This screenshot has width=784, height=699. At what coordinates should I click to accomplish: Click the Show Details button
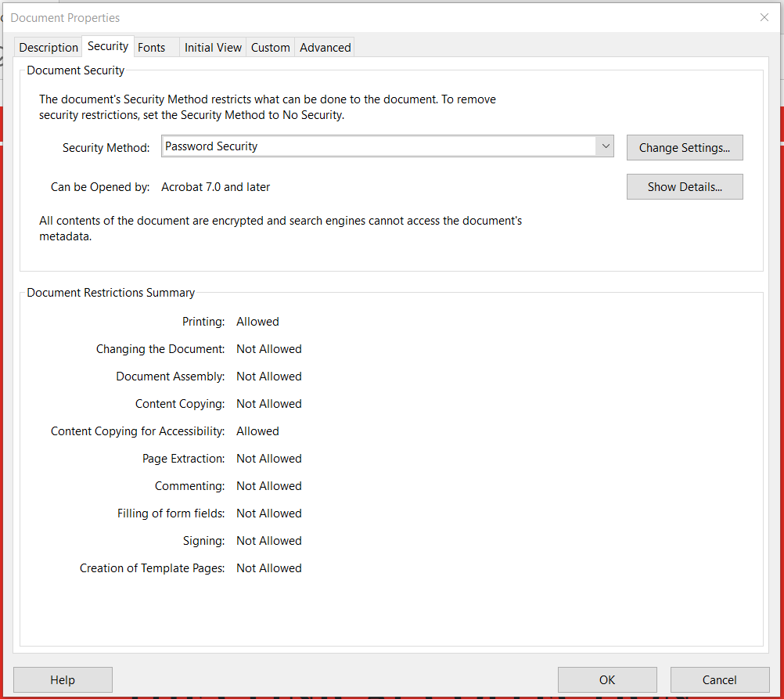(x=685, y=187)
